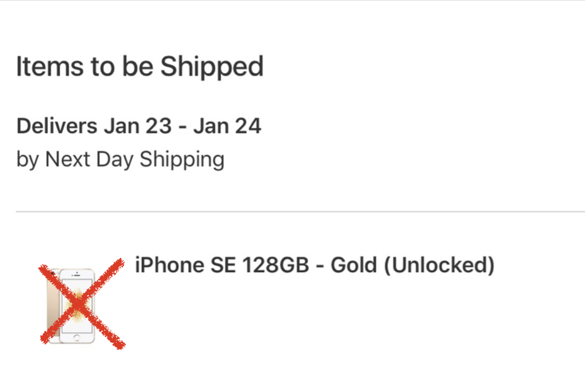The width and height of the screenshot is (585, 392).
Task: Select the Next Day words
Action: 89,160
